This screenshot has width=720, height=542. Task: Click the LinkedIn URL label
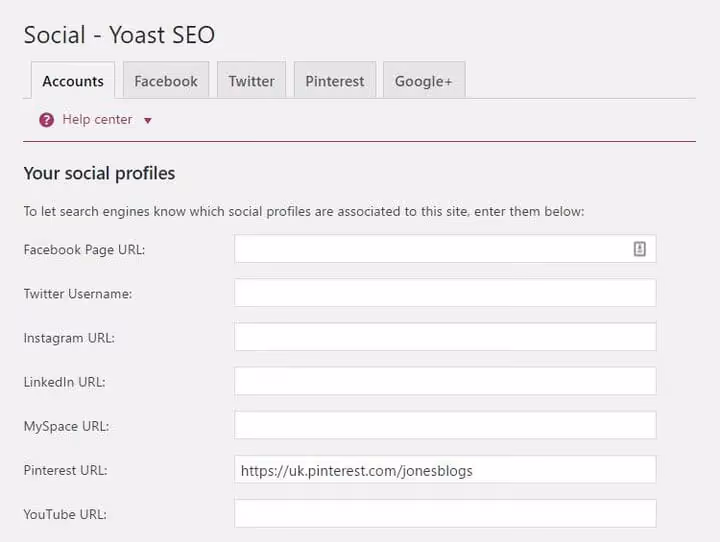point(64,382)
